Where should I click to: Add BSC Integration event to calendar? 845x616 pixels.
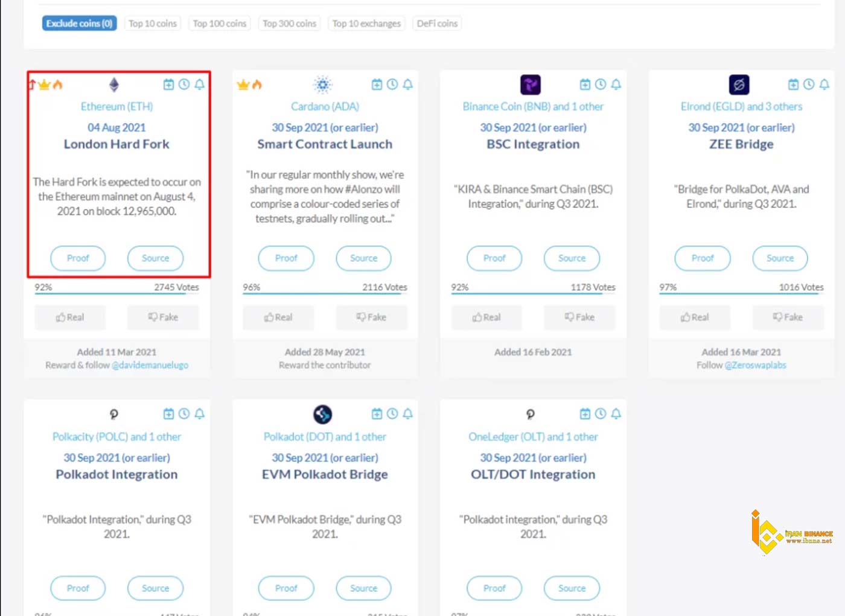(585, 84)
